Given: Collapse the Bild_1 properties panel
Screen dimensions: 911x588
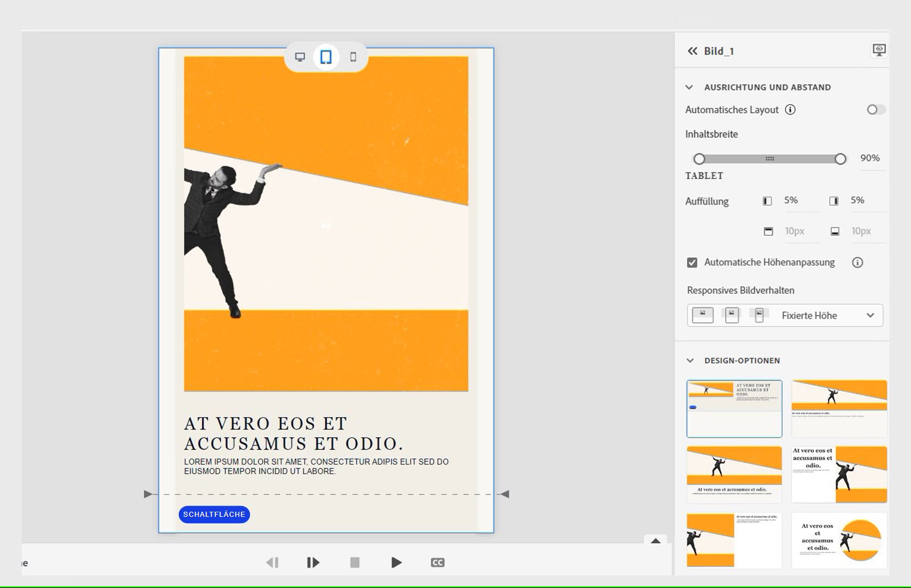Looking at the screenshot, I should (x=692, y=51).
